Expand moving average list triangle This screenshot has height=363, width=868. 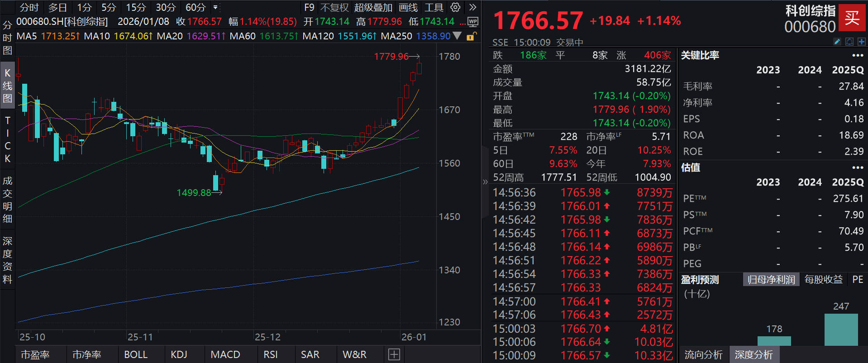click(x=458, y=36)
